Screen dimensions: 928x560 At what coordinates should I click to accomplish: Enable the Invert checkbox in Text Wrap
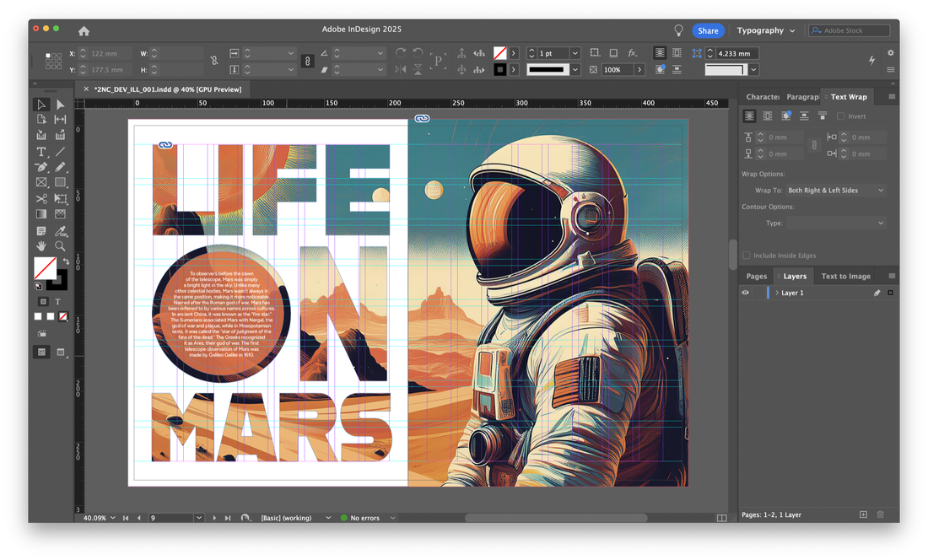[x=841, y=116]
